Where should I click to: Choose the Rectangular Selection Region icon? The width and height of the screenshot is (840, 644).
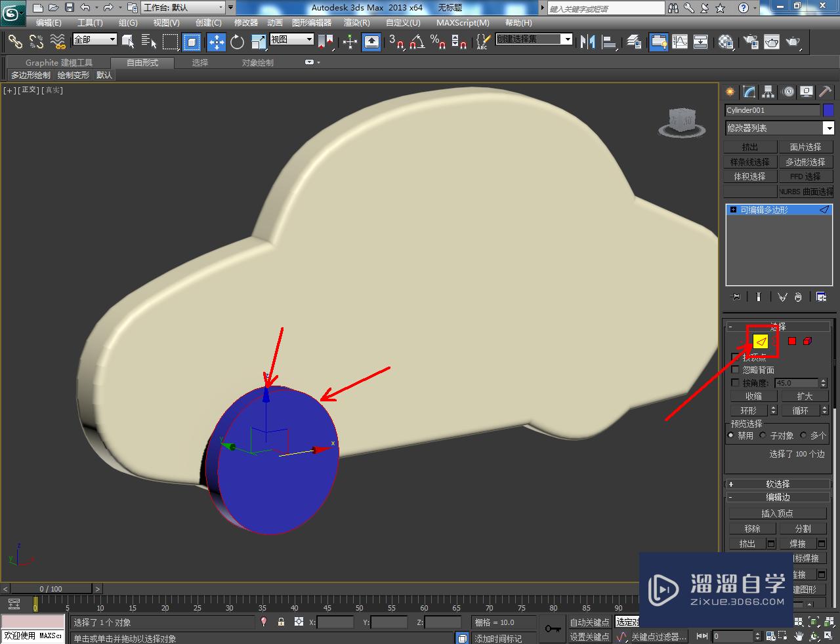170,42
